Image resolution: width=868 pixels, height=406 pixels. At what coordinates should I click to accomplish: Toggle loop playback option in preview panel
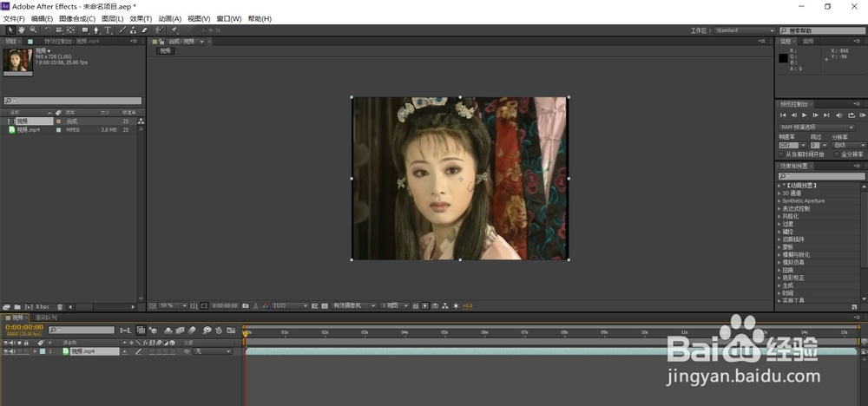(852, 115)
